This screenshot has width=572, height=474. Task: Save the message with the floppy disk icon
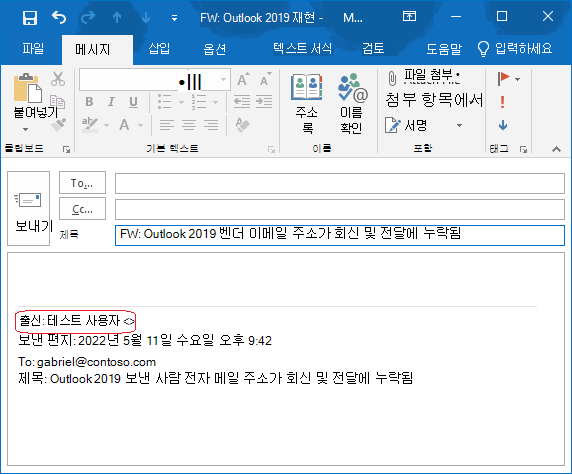(x=30, y=17)
